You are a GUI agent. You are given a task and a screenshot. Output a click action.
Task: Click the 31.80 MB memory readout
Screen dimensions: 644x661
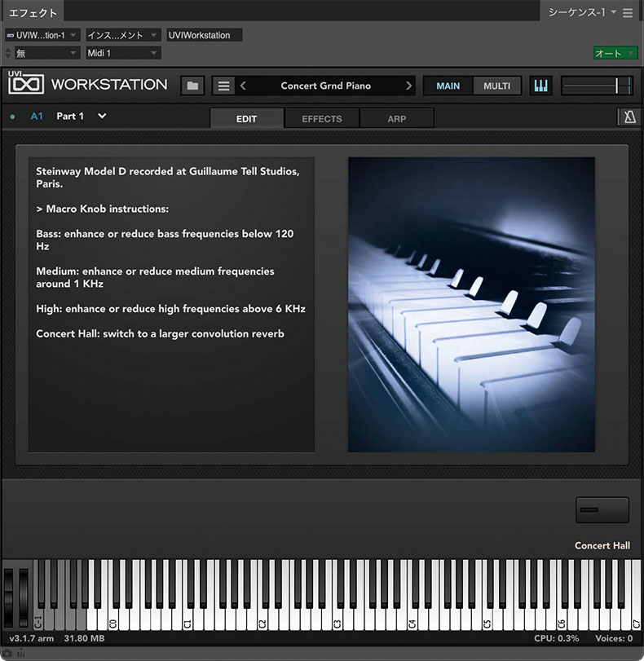click(84, 639)
